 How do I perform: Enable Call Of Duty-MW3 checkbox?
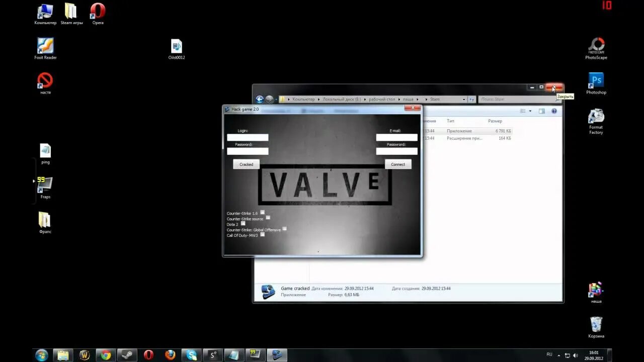pos(262,234)
